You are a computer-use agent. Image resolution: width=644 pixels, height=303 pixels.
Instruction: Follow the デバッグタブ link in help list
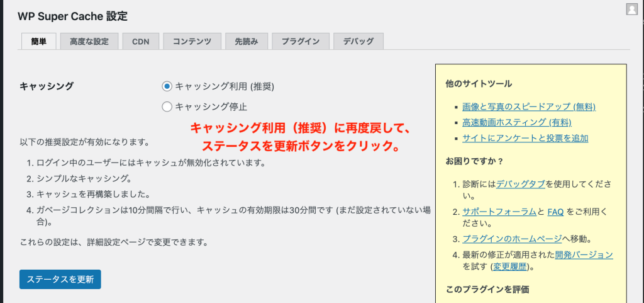point(520,184)
